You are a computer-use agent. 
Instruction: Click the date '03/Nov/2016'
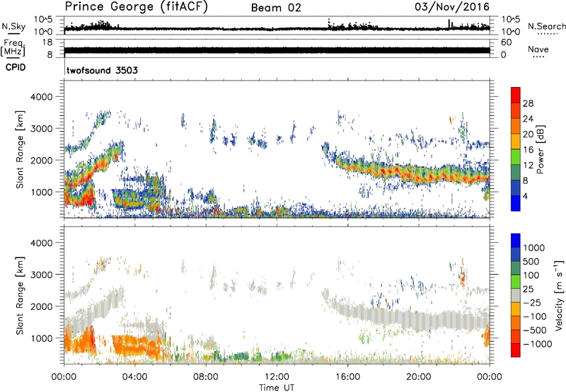[x=452, y=7]
